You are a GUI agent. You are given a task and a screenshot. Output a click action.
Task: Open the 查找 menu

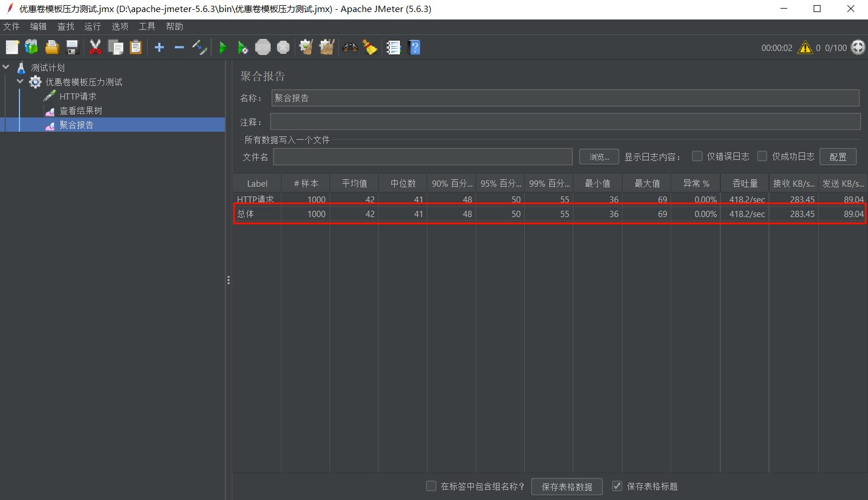pos(66,26)
